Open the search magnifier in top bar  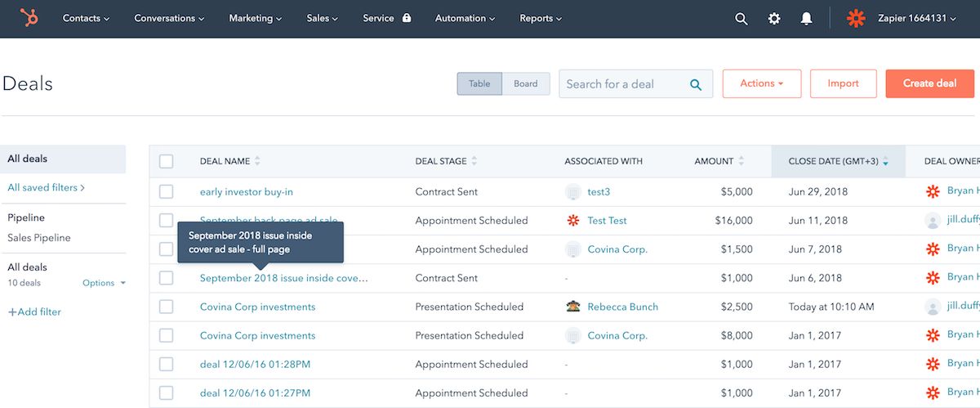[x=742, y=18]
